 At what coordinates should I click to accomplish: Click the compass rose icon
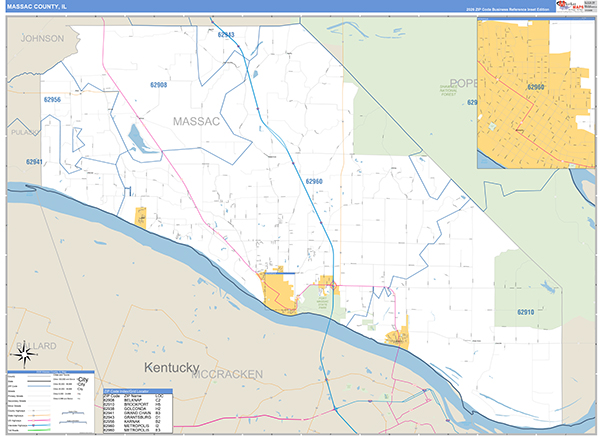pos(25,355)
